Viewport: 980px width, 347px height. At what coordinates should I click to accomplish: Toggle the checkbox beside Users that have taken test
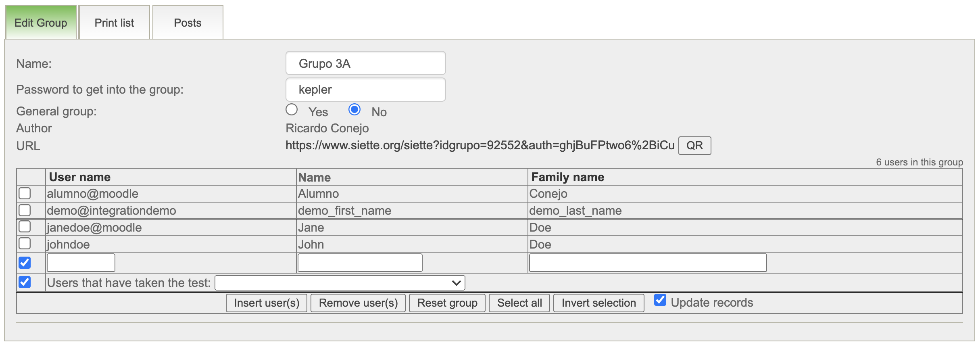pos(25,282)
